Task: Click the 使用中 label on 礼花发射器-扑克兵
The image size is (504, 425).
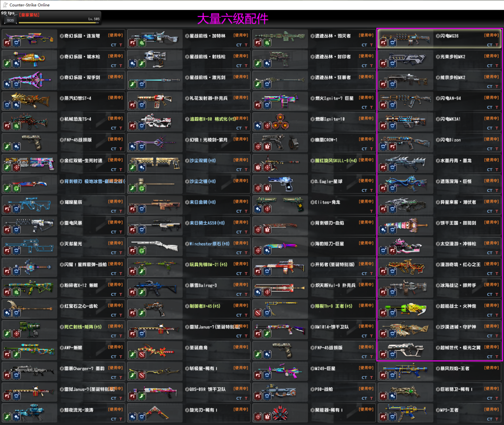Action: point(241,98)
